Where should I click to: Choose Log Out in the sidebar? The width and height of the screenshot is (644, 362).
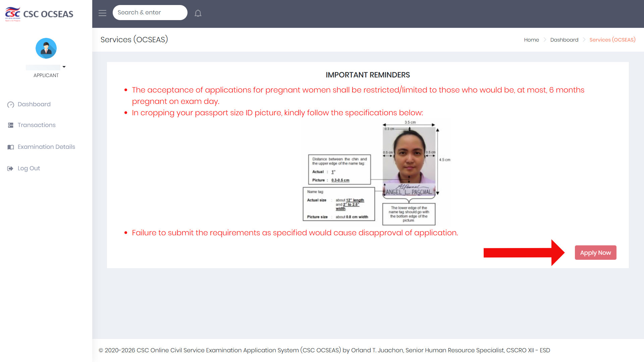click(x=29, y=168)
